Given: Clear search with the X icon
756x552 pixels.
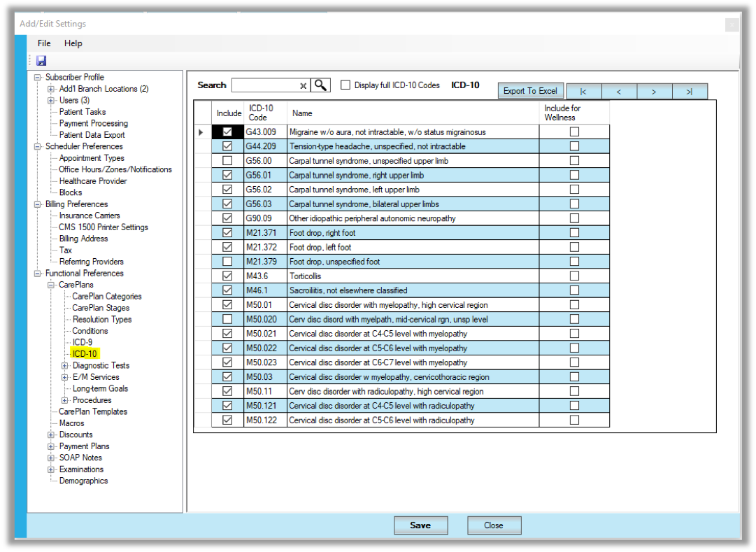Looking at the screenshot, I should pos(304,86).
